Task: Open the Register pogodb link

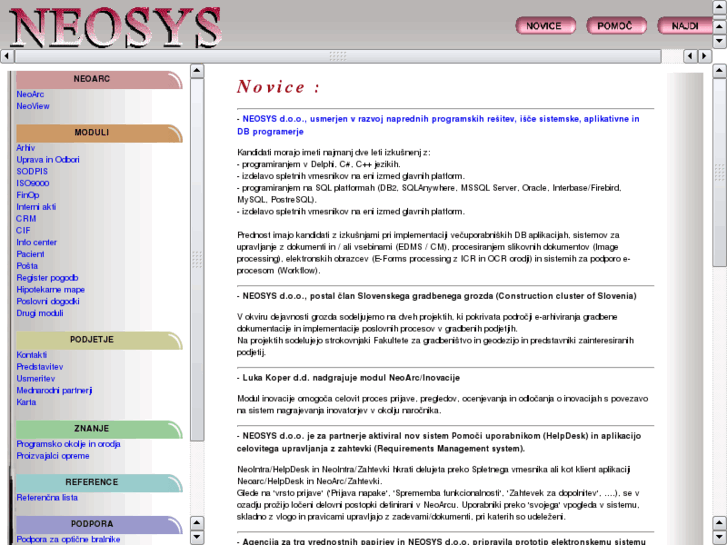Action: pos(47,278)
